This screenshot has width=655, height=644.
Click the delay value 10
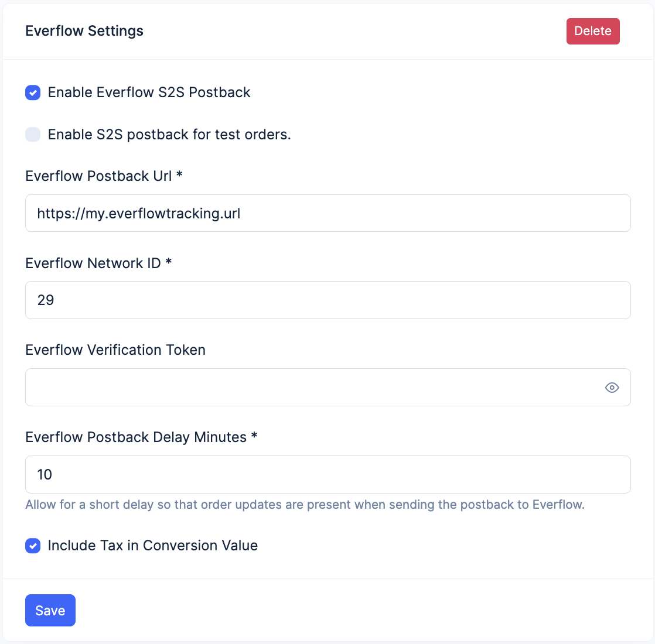(x=44, y=474)
